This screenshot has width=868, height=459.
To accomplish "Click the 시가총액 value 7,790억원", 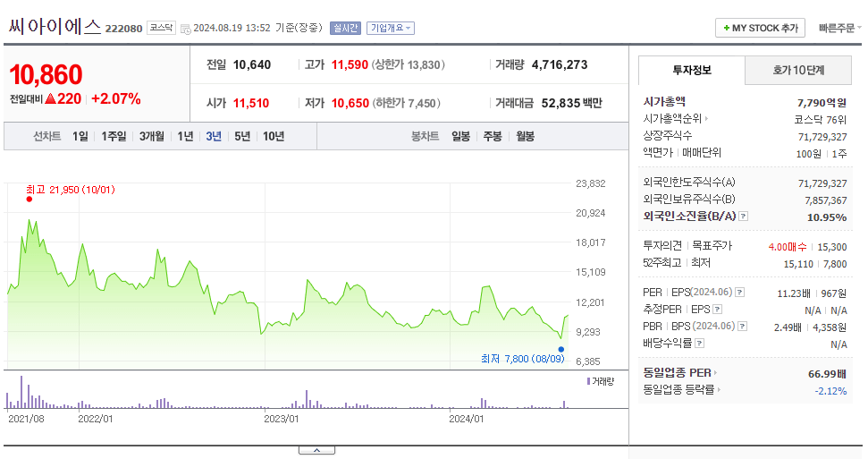I will pos(822,103).
